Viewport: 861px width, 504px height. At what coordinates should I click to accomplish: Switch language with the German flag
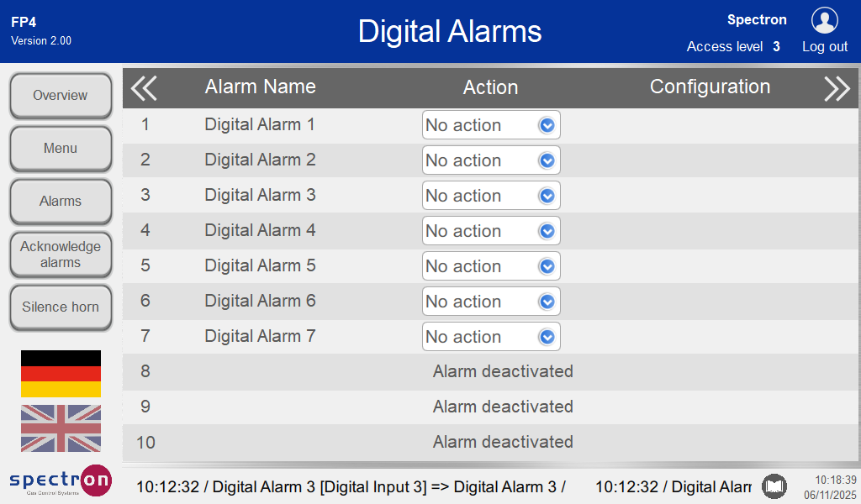coord(61,374)
